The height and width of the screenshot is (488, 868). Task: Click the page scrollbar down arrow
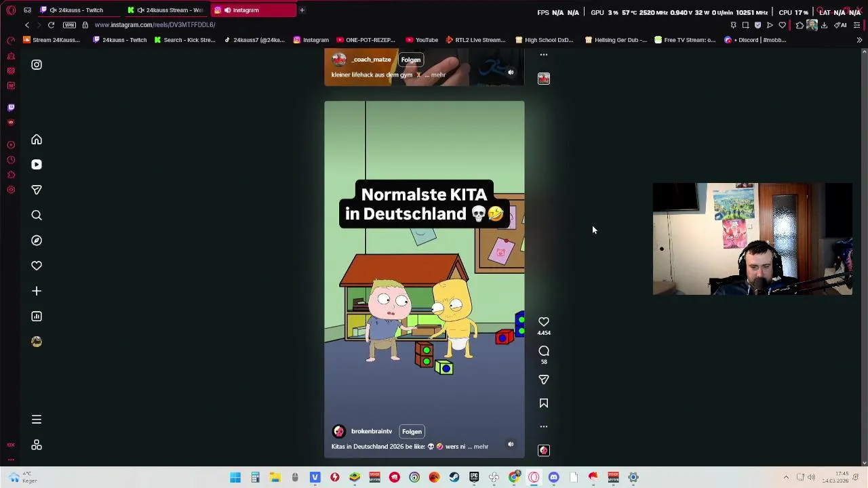[x=864, y=463]
